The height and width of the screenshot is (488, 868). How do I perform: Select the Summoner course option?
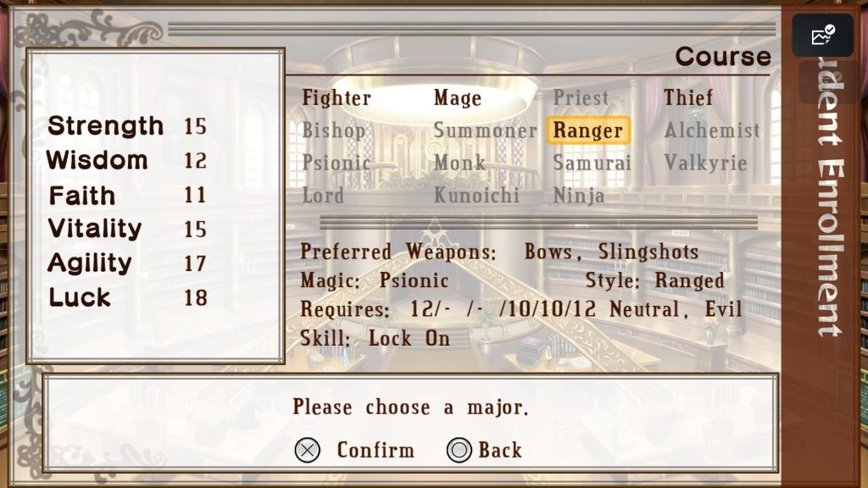[485, 130]
